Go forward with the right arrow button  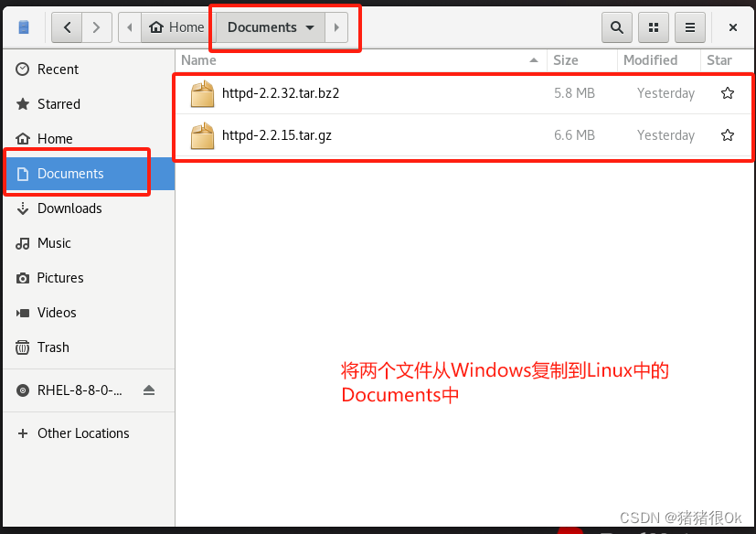point(97,27)
